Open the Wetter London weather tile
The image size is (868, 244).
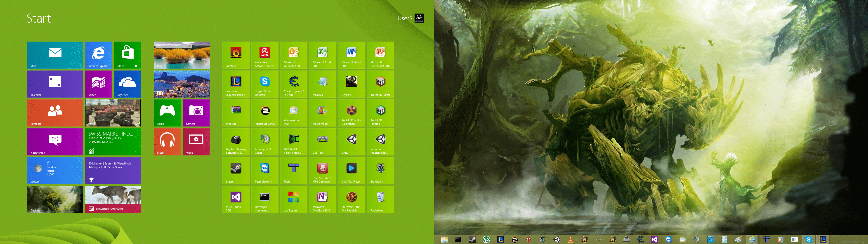[55, 171]
